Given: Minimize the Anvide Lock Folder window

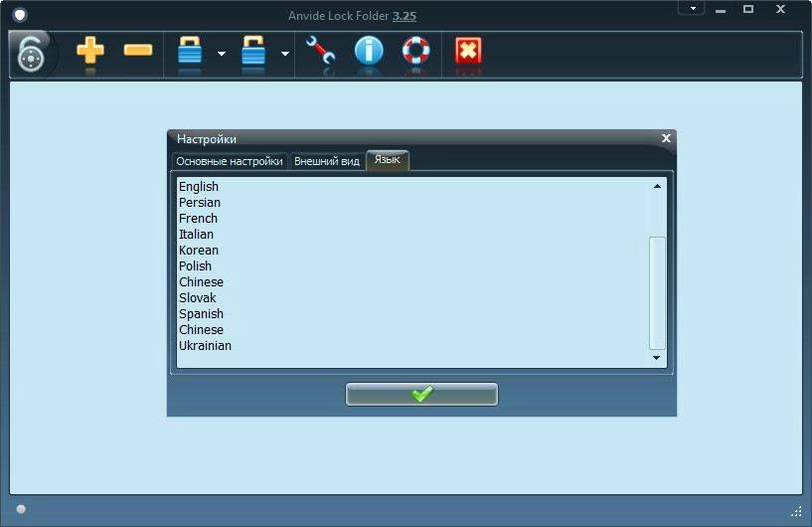Looking at the screenshot, I should click(x=721, y=9).
